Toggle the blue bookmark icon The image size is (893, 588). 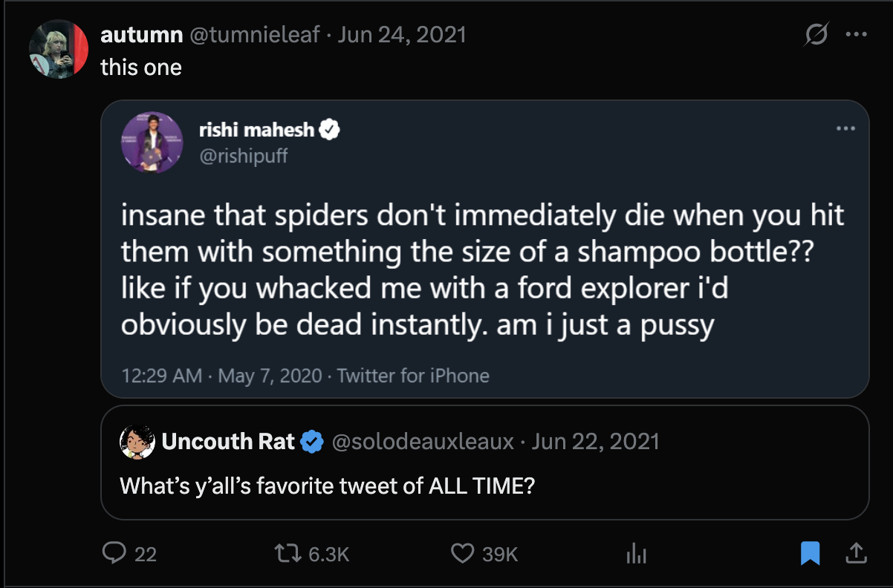pos(810,553)
